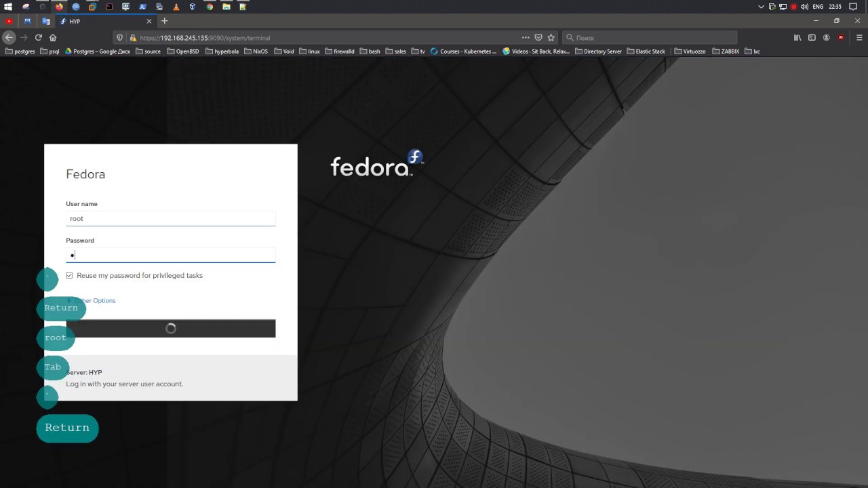Click the Password field

[170, 255]
